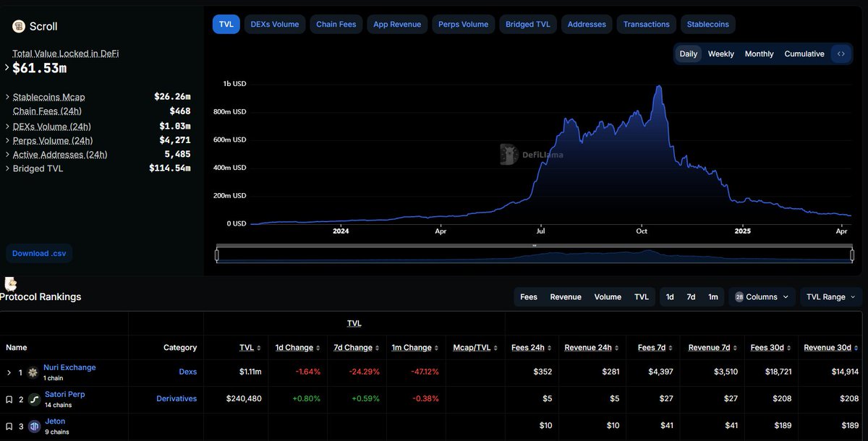The width and height of the screenshot is (868, 441).
Task: Click the 1m period button
Action: click(x=713, y=297)
